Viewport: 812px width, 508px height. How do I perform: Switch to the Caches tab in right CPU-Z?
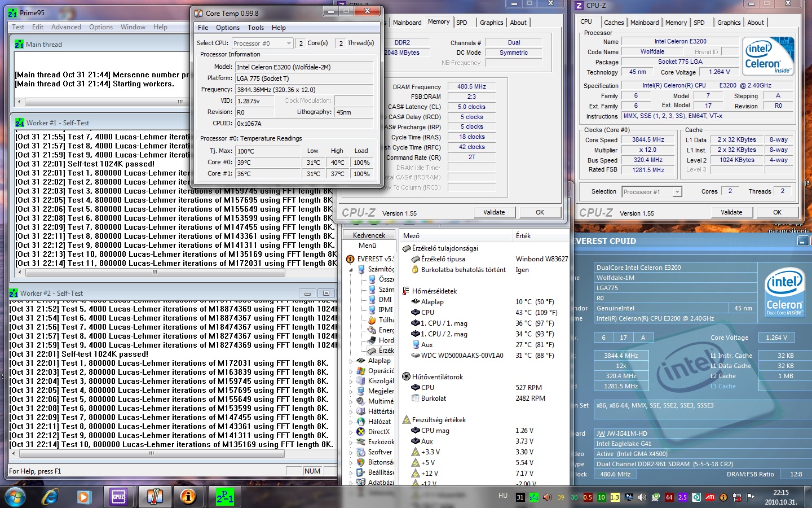pos(614,23)
